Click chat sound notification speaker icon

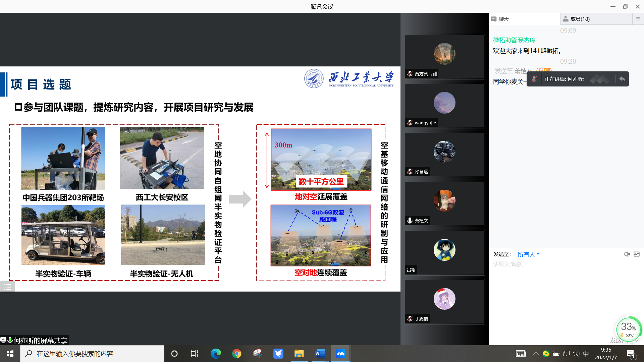click(627, 254)
